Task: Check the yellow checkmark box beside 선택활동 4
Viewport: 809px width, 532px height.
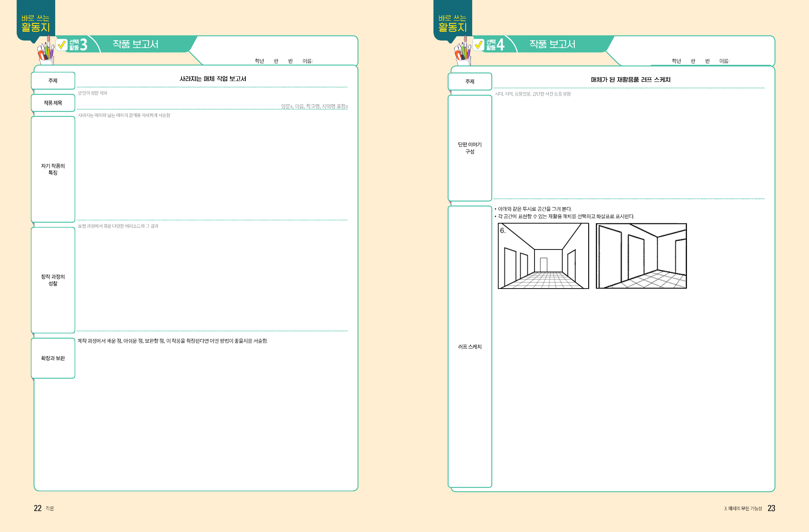Action: click(x=478, y=45)
